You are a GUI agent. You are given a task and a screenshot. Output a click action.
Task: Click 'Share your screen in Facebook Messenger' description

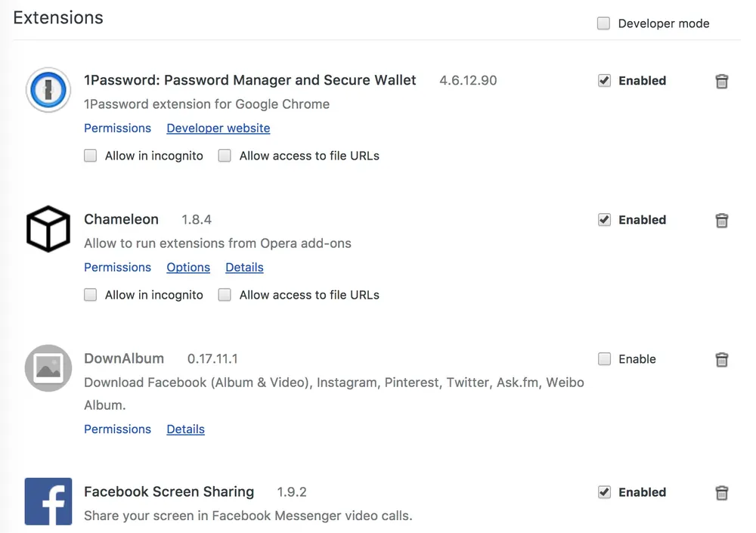coord(248,516)
